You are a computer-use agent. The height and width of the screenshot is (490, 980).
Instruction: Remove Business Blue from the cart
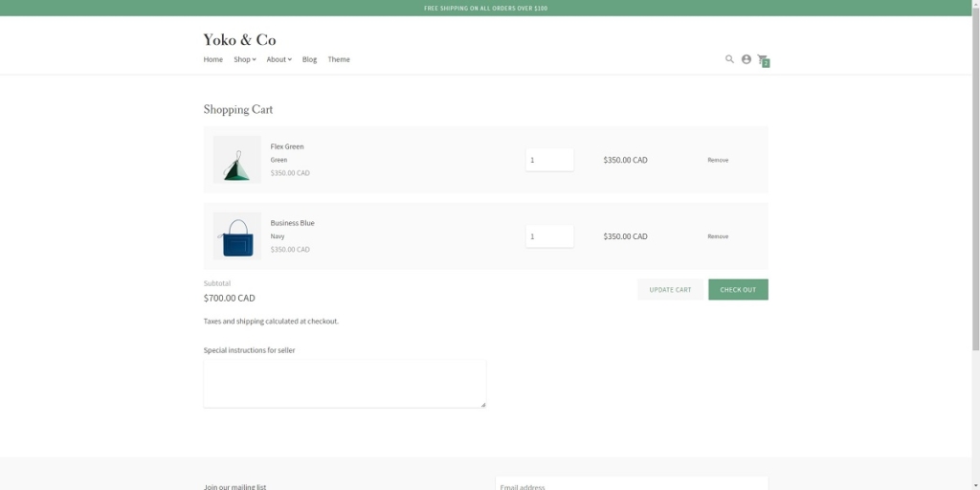tap(718, 236)
